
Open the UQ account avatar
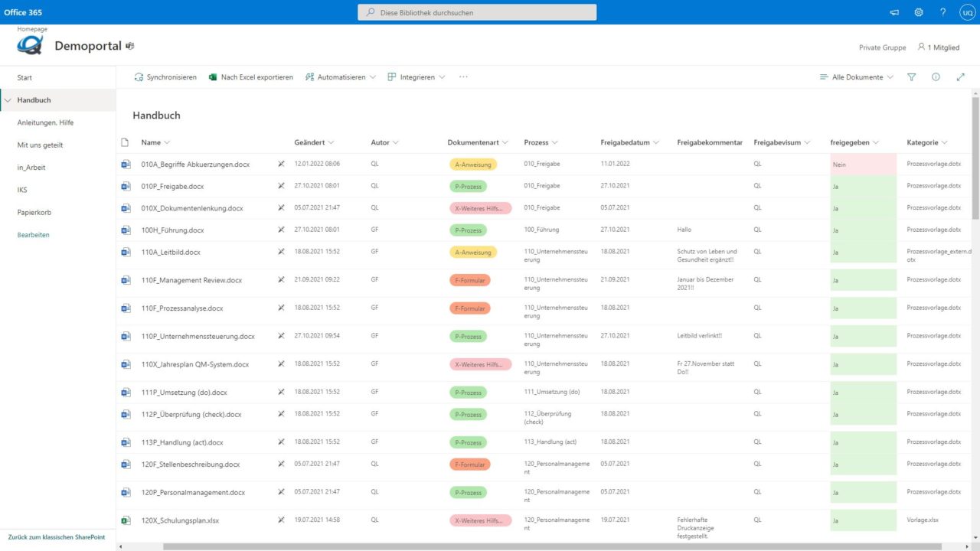pos(967,11)
